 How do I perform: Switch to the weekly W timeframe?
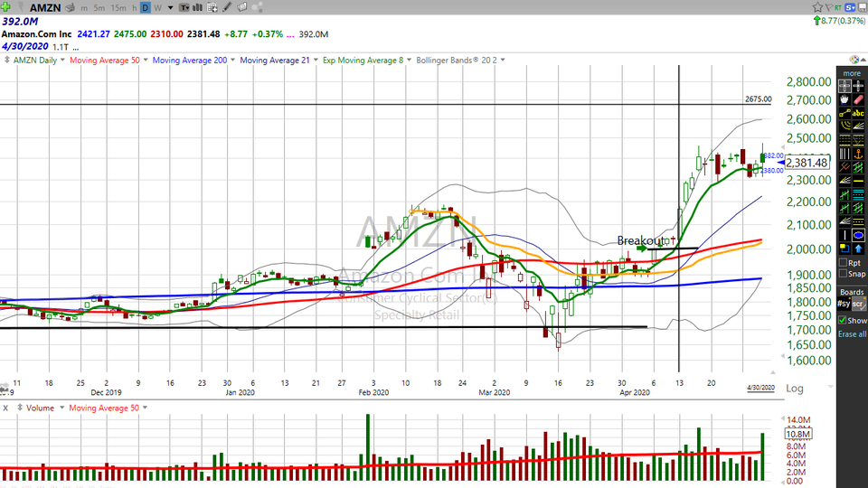click(x=157, y=7)
